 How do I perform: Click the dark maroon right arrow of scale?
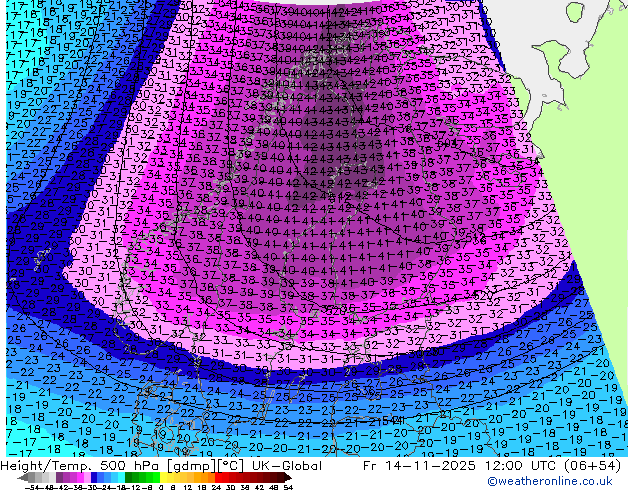click(x=287, y=477)
